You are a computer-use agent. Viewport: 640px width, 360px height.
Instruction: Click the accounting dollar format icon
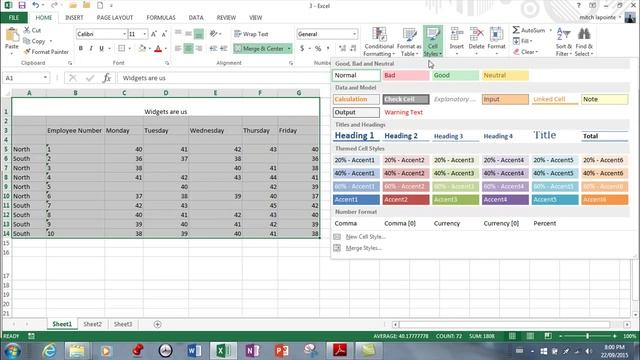point(302,49)
